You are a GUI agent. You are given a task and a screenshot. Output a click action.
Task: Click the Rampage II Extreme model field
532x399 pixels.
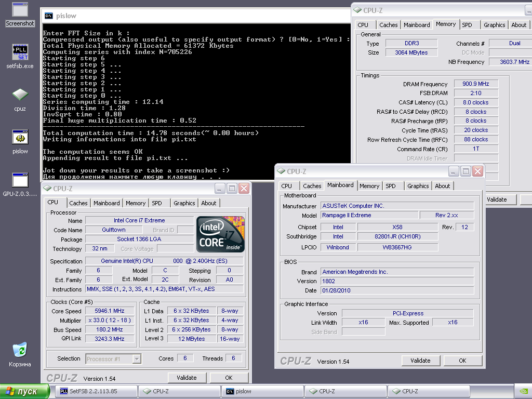click(369, 215)
